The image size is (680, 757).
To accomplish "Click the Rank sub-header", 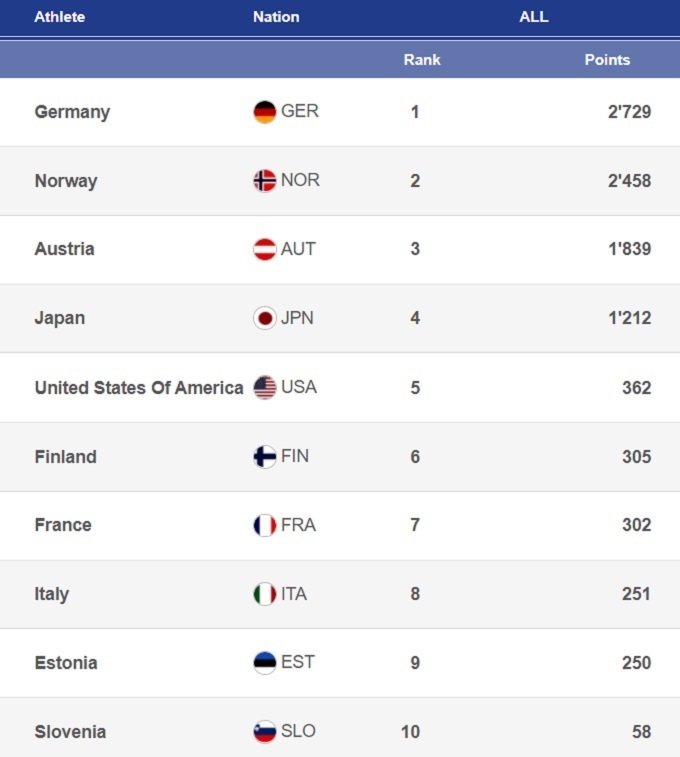I will 422,60.
